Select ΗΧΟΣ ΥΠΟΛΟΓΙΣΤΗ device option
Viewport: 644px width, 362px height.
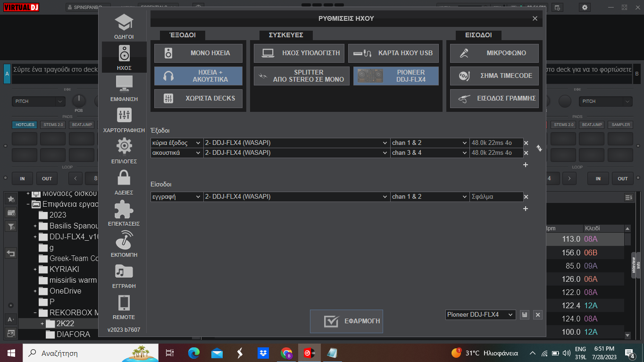pos(299,53)
